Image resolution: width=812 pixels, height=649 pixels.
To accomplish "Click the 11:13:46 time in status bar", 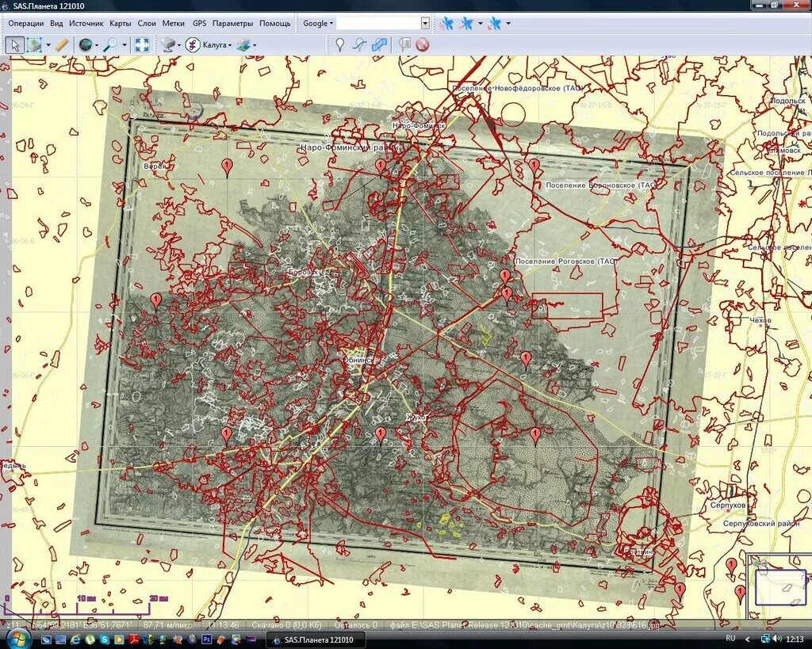I will tap(223, 625).
